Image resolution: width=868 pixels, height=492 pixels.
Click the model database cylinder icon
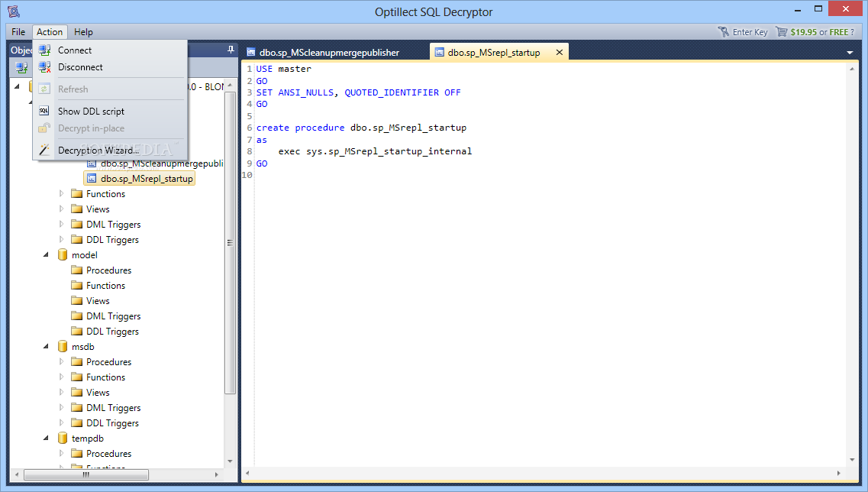pyautogui.click(x=63, y=255)
